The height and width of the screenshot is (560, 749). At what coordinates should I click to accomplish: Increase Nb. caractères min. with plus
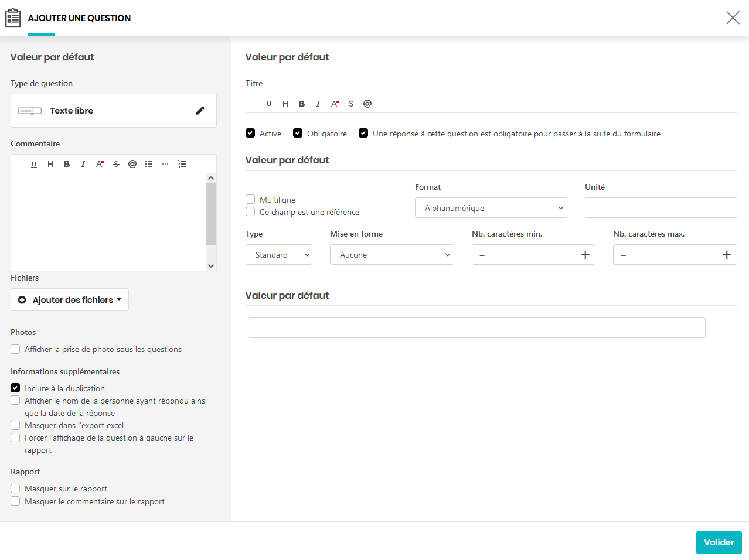coord(584,255)
